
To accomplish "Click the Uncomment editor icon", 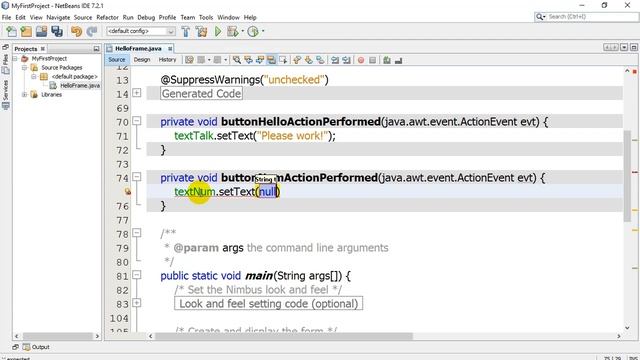I will 398,60.
